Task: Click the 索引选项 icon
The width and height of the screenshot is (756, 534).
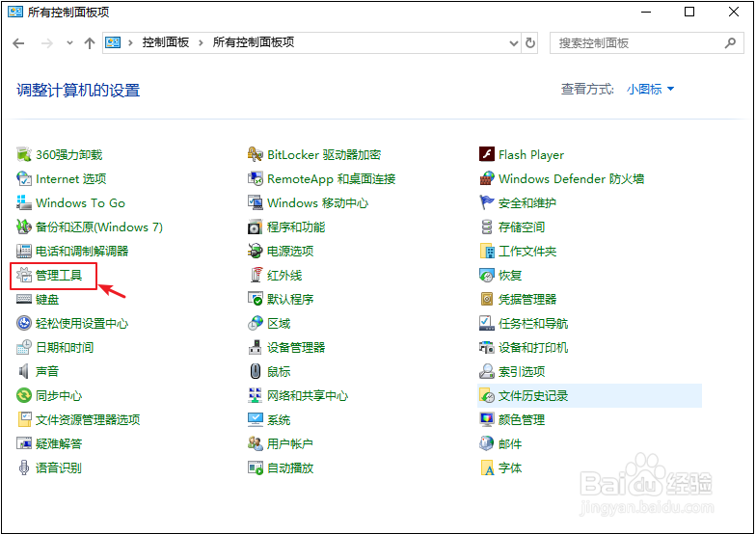Action: [486, 372]
